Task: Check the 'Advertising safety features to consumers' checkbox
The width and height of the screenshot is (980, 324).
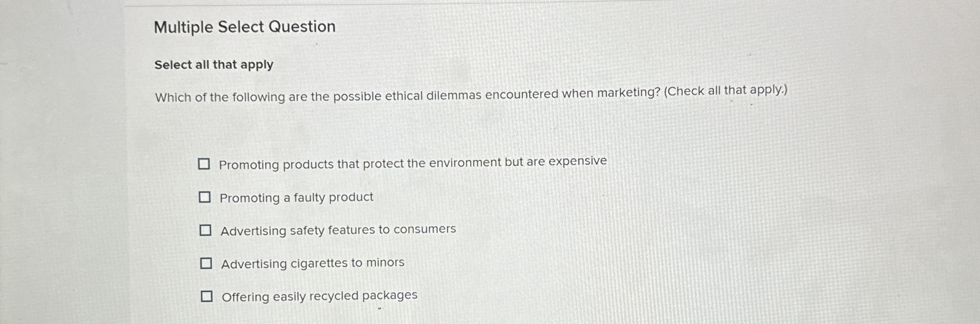Action: (206, 229)
